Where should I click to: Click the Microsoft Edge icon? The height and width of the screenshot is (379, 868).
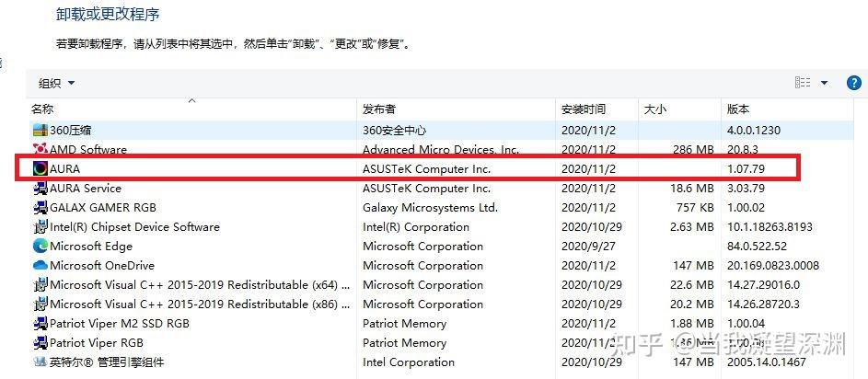(x=40, y=247)
